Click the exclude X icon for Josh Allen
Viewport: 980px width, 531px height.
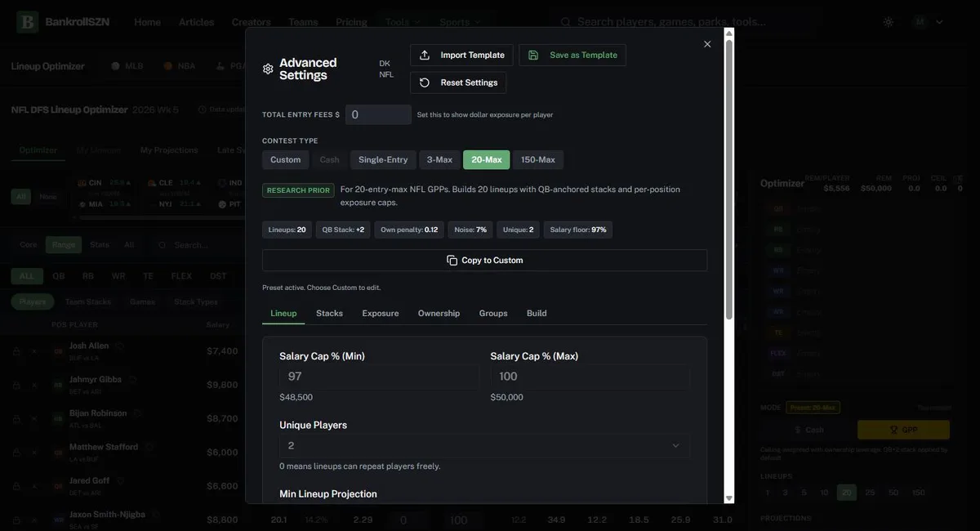(x=34, y=351)
